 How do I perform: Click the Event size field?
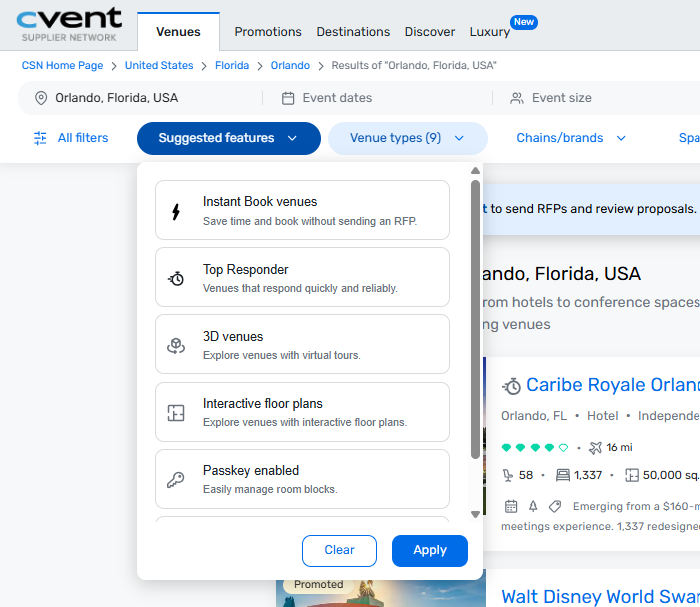tap(598, 98)
